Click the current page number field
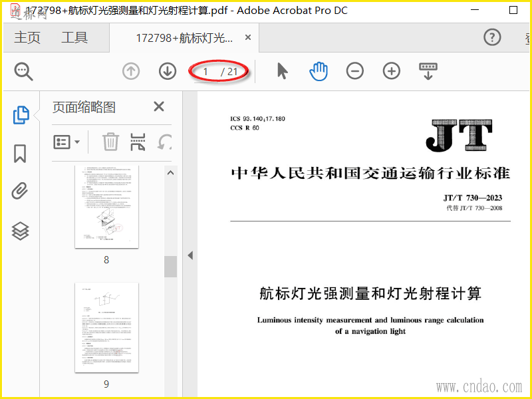 [x=205, y=72]
